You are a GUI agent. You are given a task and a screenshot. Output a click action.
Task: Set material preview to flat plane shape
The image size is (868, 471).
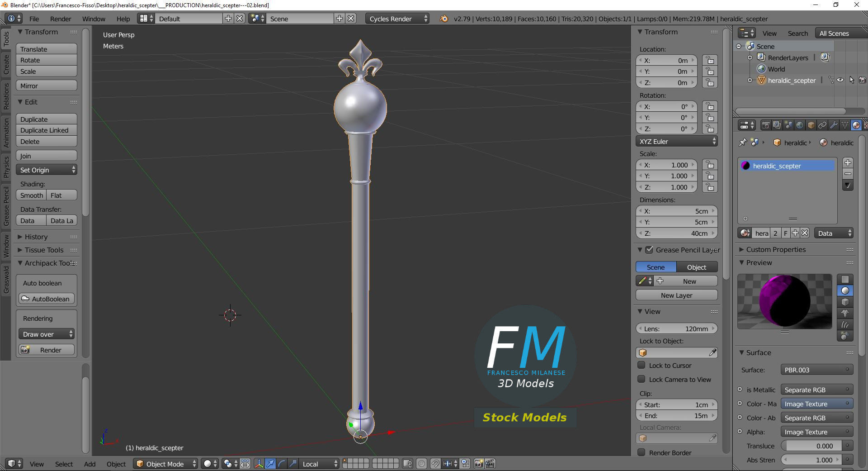click(845, 279)
